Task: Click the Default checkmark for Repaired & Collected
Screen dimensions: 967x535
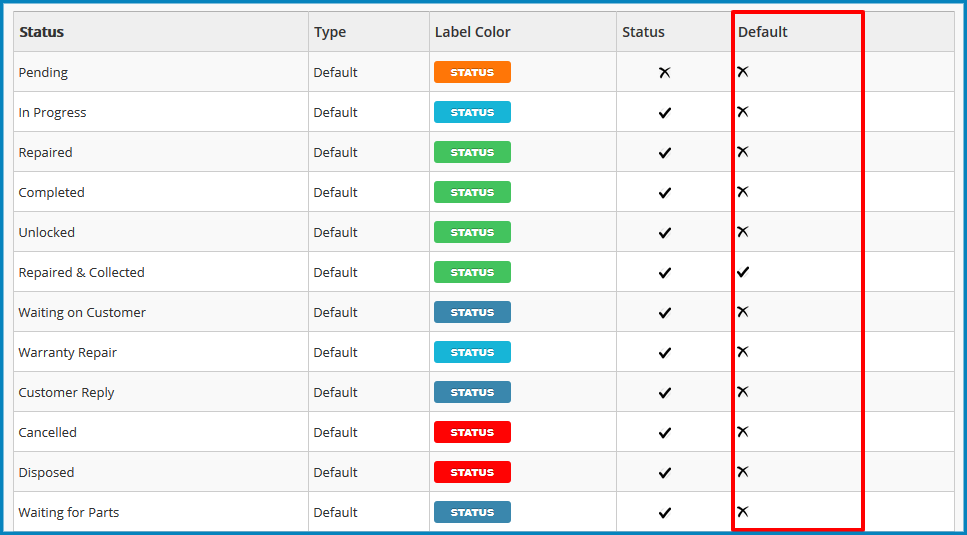Action: coord(743,272)
